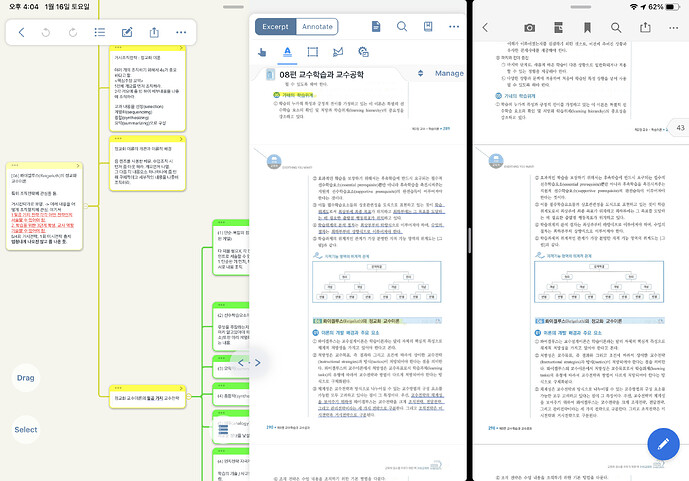
Task: Open the second yellow card dots menu
Action: [118, 139]
